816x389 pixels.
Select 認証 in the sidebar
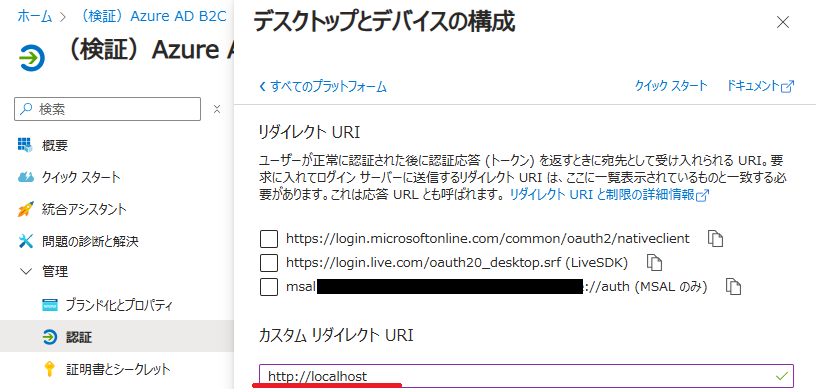coord(79,337)
